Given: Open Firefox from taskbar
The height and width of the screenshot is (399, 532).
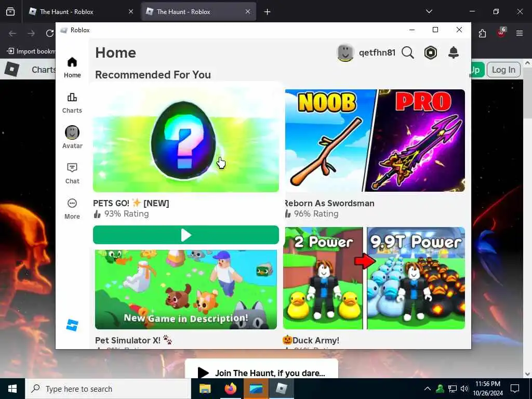Looking at the screenshot, I should [231, 389].
